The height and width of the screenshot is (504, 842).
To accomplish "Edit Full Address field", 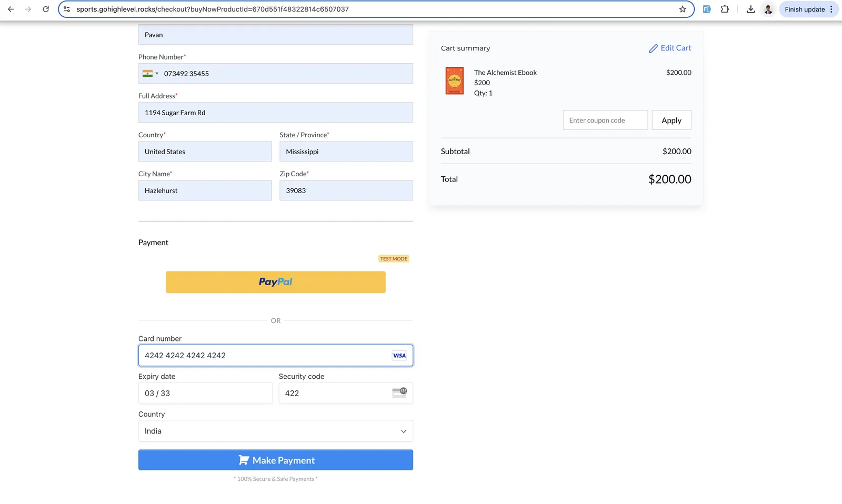I will pos(276,113).
